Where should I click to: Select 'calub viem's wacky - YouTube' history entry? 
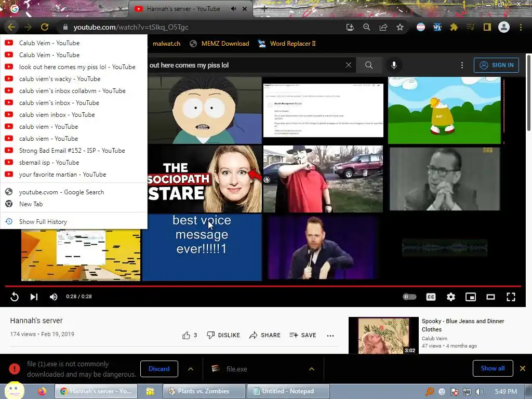(74, 79)
